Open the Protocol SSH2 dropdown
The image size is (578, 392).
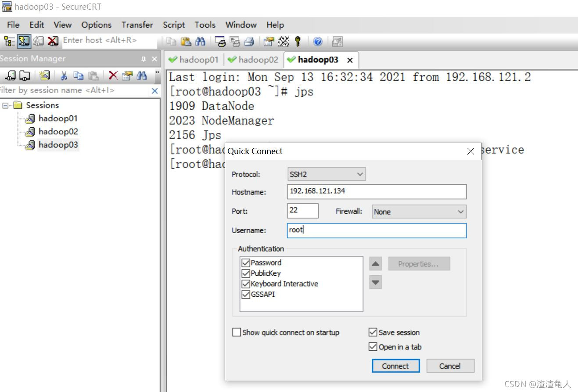(326, 174)
